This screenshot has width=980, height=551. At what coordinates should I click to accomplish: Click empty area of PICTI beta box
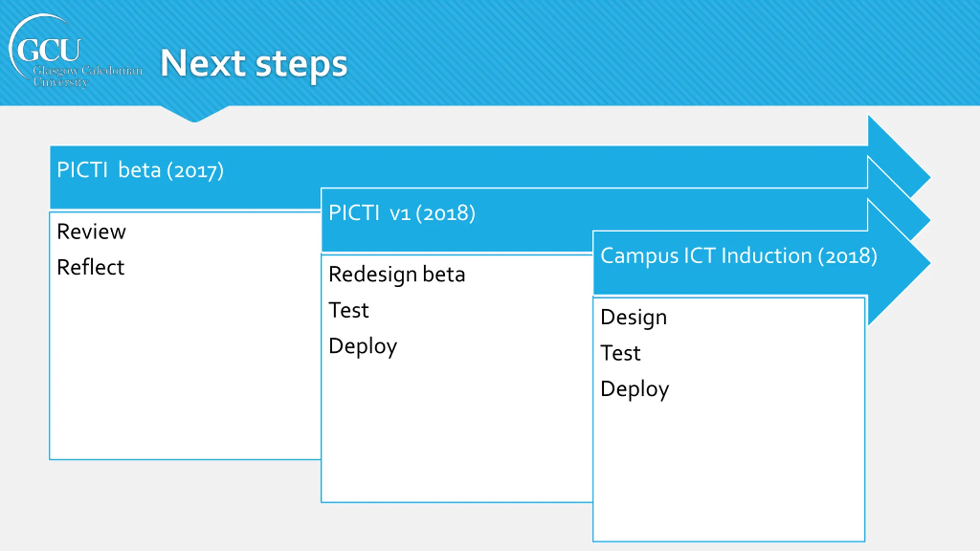click(x=184, y=364)
